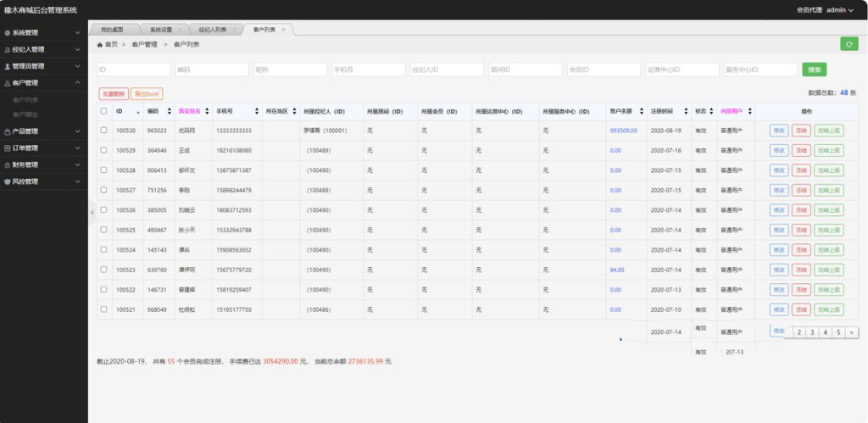Viewport: 868px width, 423px height.
Task: Click the green 搜索 button
Action: pos(815,70)
